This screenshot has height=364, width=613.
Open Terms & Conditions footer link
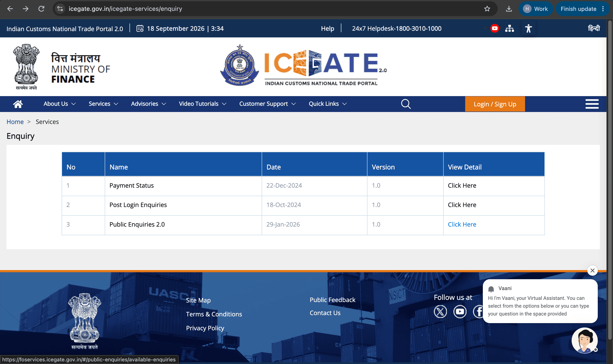coord(214,314)
